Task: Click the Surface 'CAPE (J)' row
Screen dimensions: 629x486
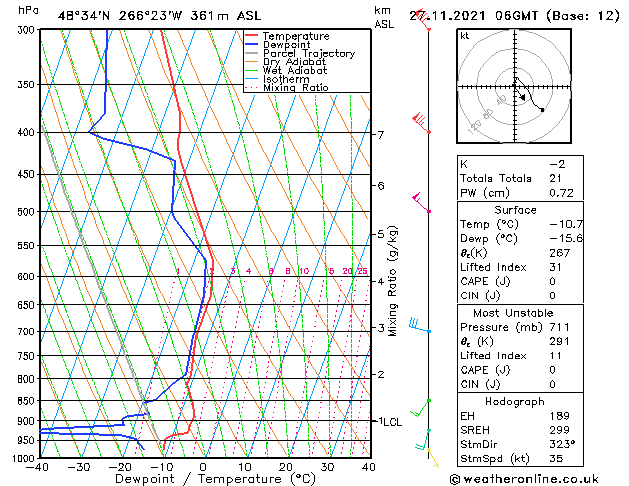Action: [x=520, y=281]
